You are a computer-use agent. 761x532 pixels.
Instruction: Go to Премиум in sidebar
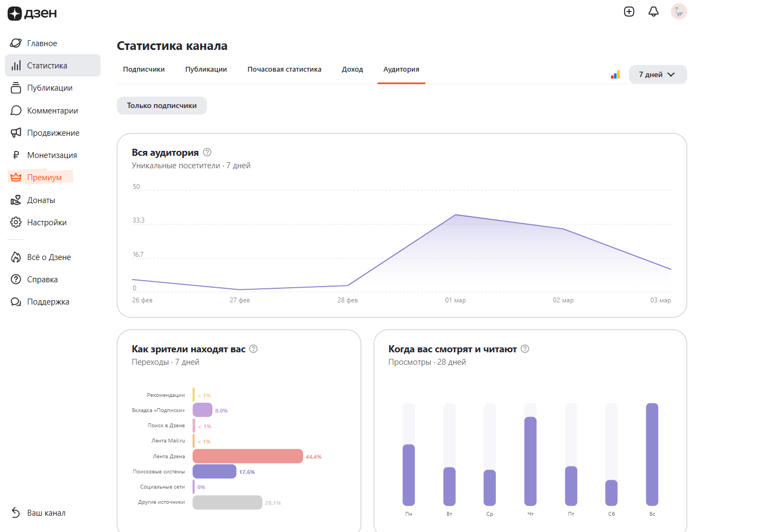point(44,178)
